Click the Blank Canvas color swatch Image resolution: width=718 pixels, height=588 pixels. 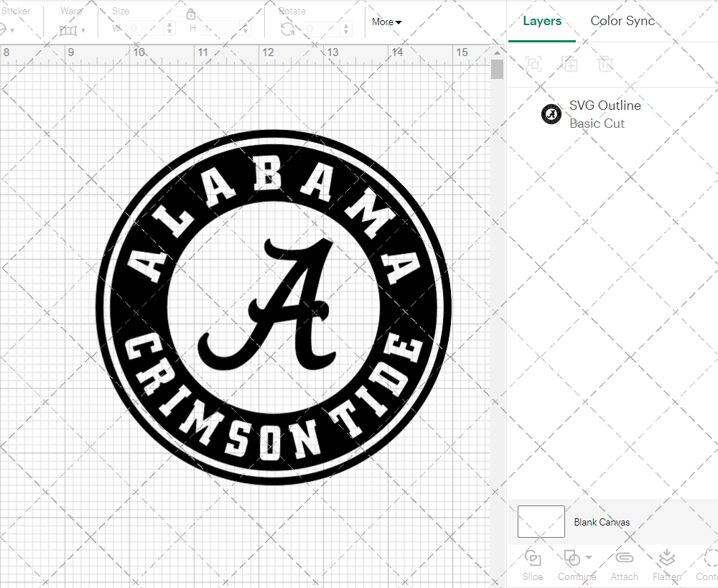[541, 522]
